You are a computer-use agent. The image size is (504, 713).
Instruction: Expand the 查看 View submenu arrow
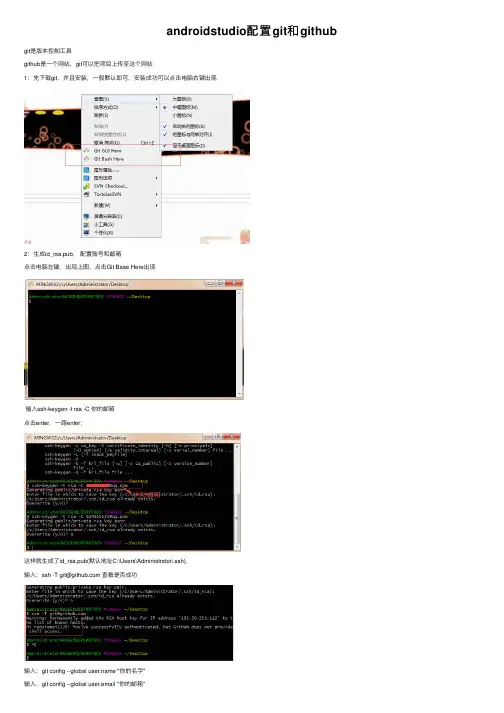tap(156, 99)
